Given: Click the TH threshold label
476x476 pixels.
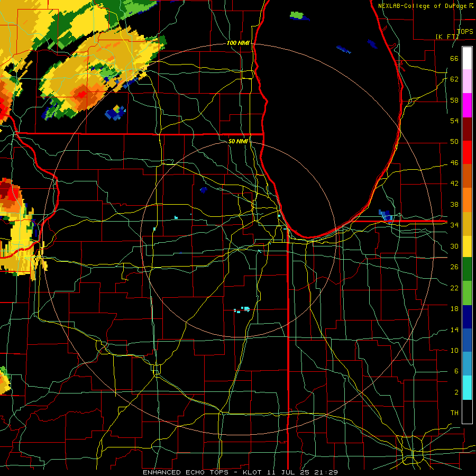Looking at the screenshot, I should (x=454, y=413).
